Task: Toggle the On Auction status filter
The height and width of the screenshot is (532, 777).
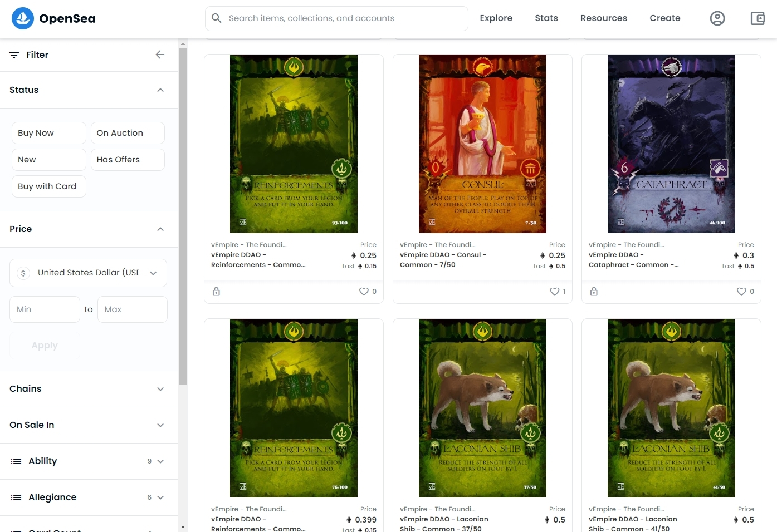Action: point(128,133)
